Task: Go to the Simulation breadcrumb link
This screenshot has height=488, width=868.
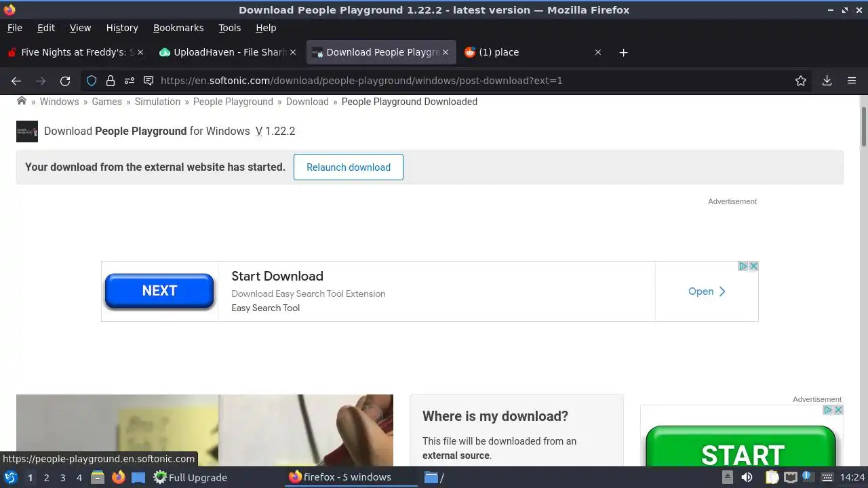Action: coord(157,102)
